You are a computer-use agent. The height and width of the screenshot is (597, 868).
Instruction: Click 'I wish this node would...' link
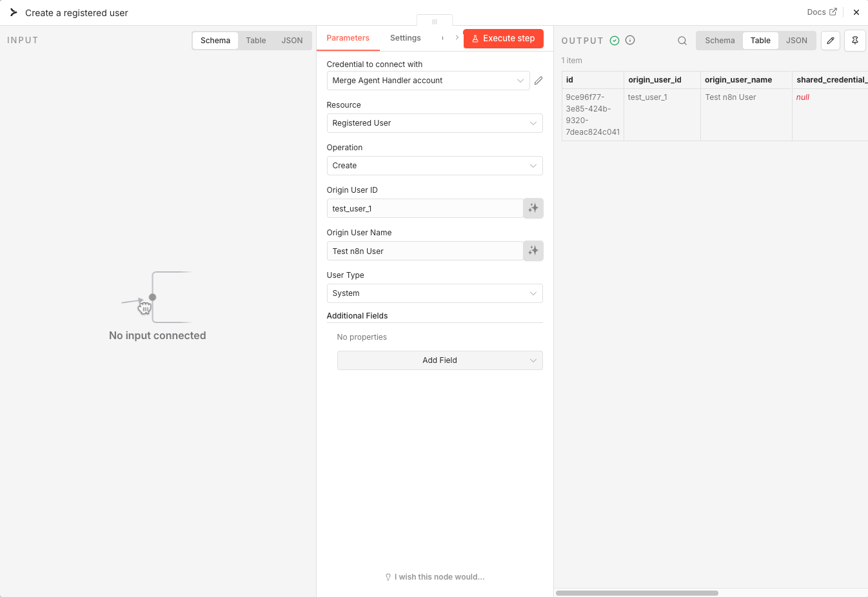[435, 577]
